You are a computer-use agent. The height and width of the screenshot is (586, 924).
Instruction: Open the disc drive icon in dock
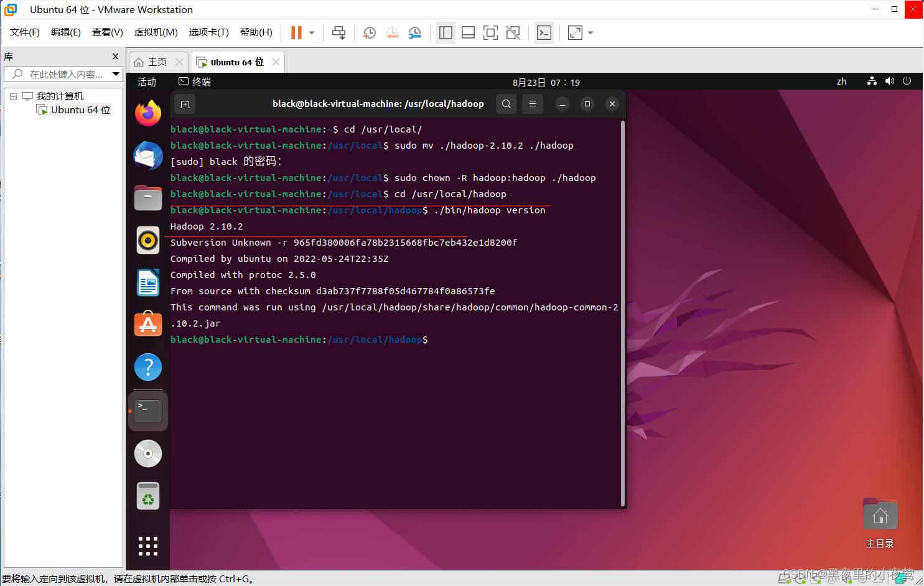point(148,453)
